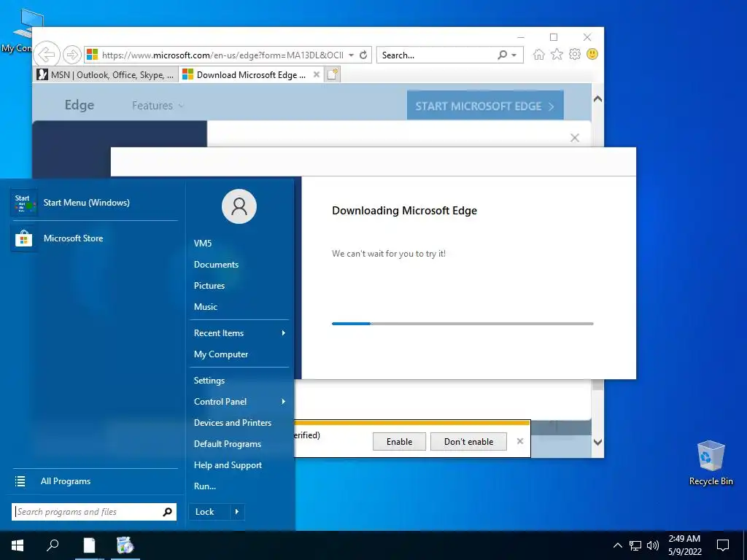
Task: Close the Download Microsoft Edge tab
Action: [x=317, y=75]
